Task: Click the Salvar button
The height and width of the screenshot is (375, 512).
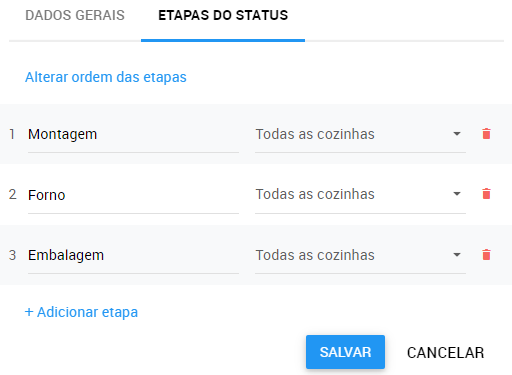Action: pyautogui.click(x=345, y=352)
